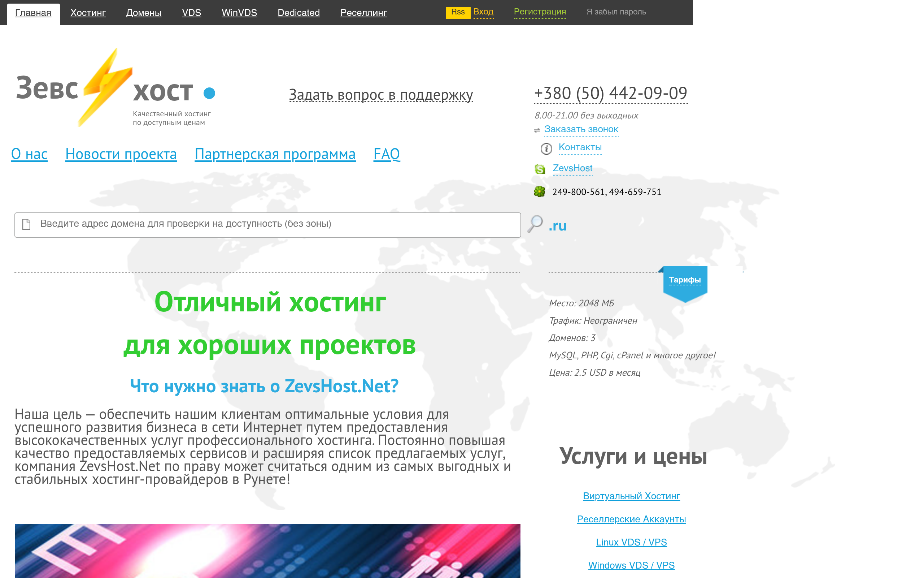
Task: Click the ZevsHost Skype link
Action: click(572, 169)
